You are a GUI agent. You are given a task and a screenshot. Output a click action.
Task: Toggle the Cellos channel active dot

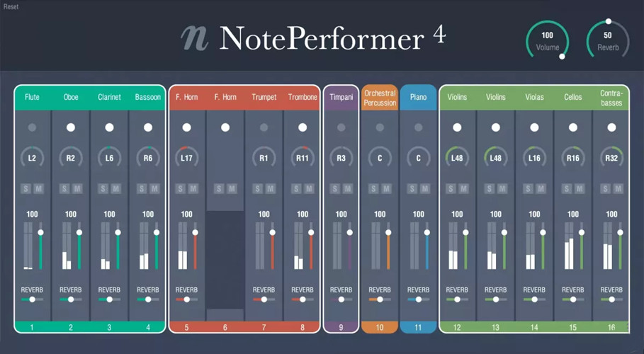[573, 127]
